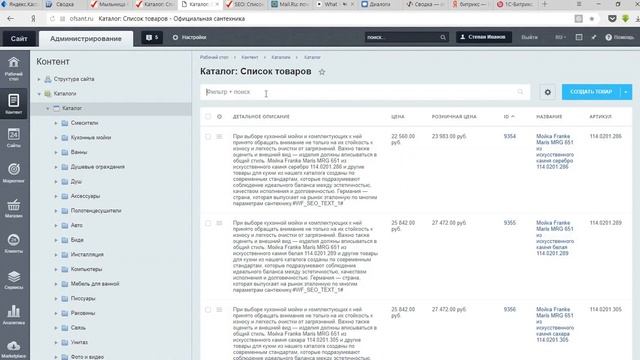
Task: Click the browser address bar
Action: pyautogui.click(x=318, y=19)
